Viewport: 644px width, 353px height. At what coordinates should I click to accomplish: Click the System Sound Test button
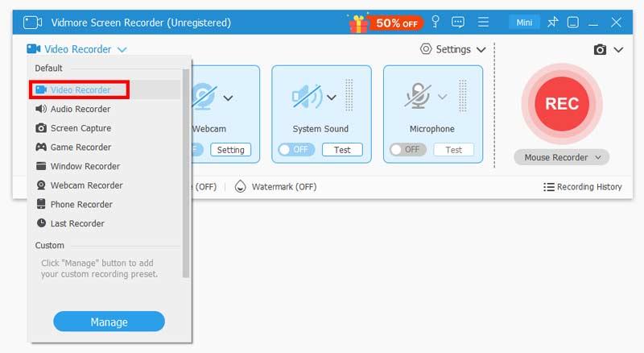tap(342, 150)
